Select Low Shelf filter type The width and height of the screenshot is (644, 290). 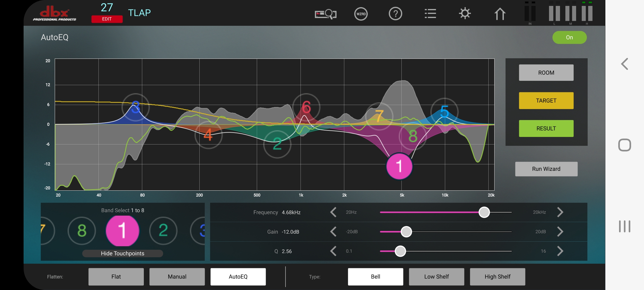(x=436, y=277)
